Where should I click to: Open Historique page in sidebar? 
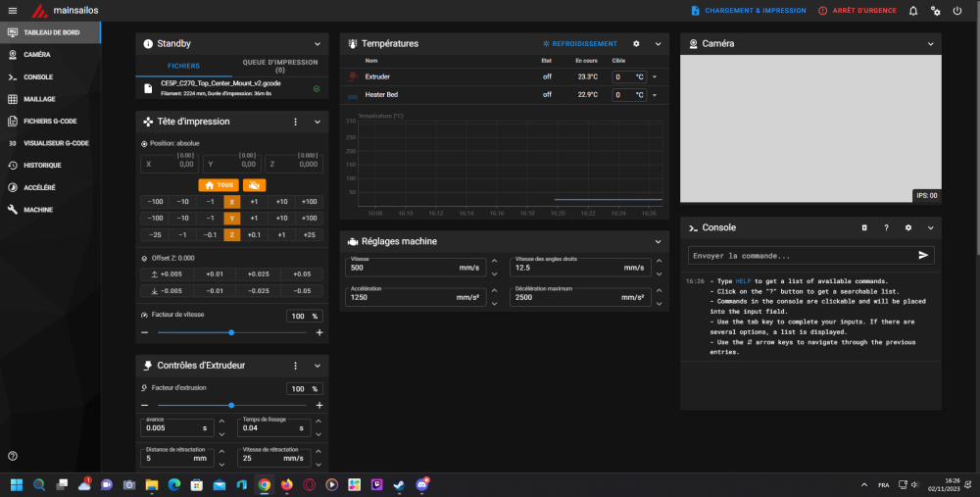[50, 165]
